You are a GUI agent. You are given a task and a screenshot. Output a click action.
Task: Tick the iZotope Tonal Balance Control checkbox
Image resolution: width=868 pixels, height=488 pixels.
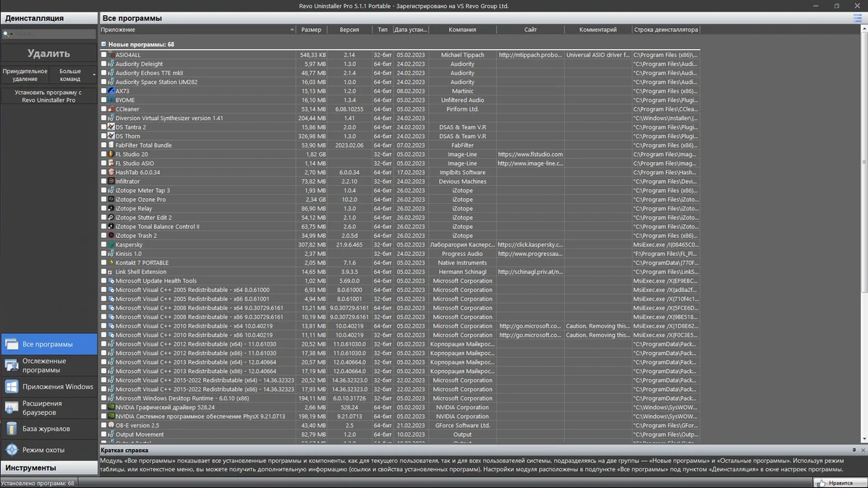point(103,226)
